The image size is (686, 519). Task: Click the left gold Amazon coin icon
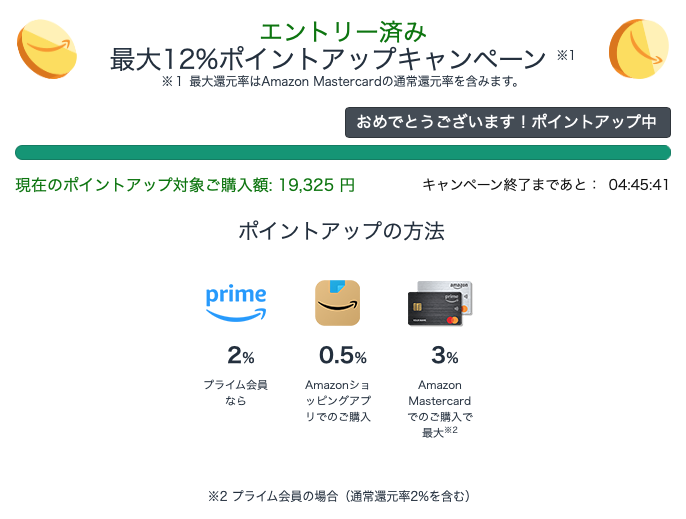tap(46, 49)
